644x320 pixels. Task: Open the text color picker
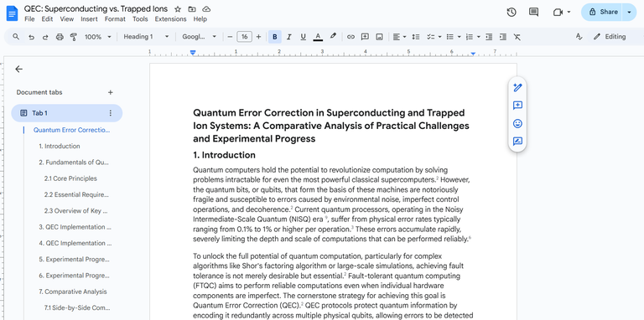coord(318,37)
